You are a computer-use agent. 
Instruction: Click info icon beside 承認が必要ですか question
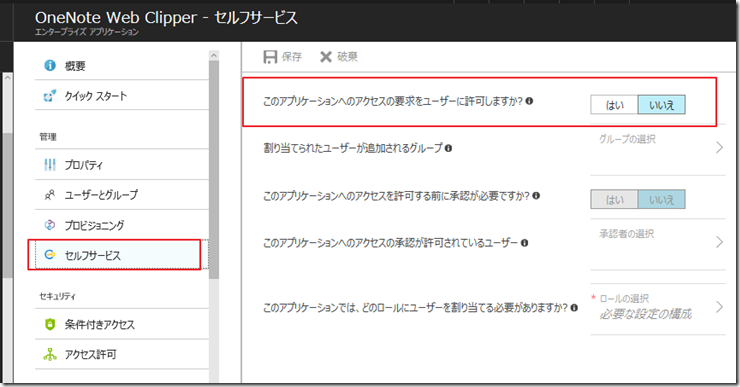click(x=536, y=195)
